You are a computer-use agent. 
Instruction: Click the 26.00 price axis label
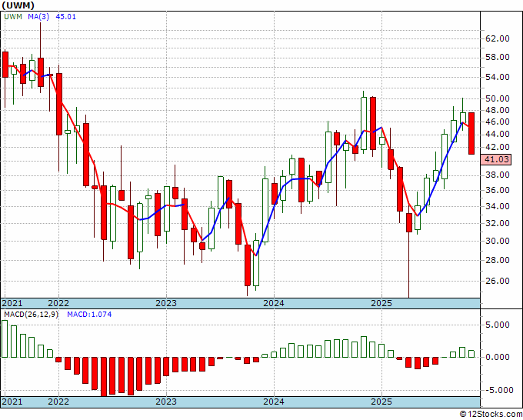click(498, 281)
